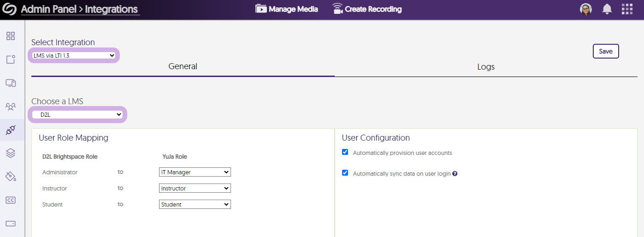Open the paint bucket branding icon

(x=11, y=177)
